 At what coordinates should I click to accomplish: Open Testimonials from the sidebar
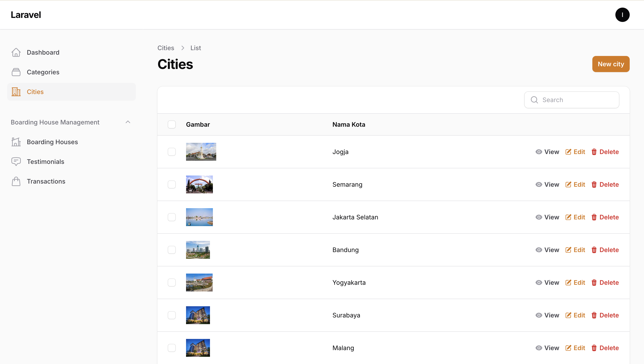click(x=72, y=162)
